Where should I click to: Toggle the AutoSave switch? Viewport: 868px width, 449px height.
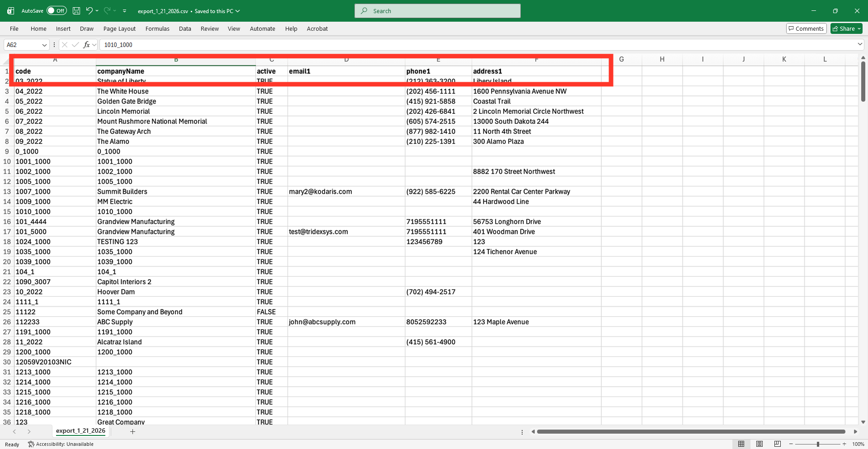click(57, 11)
